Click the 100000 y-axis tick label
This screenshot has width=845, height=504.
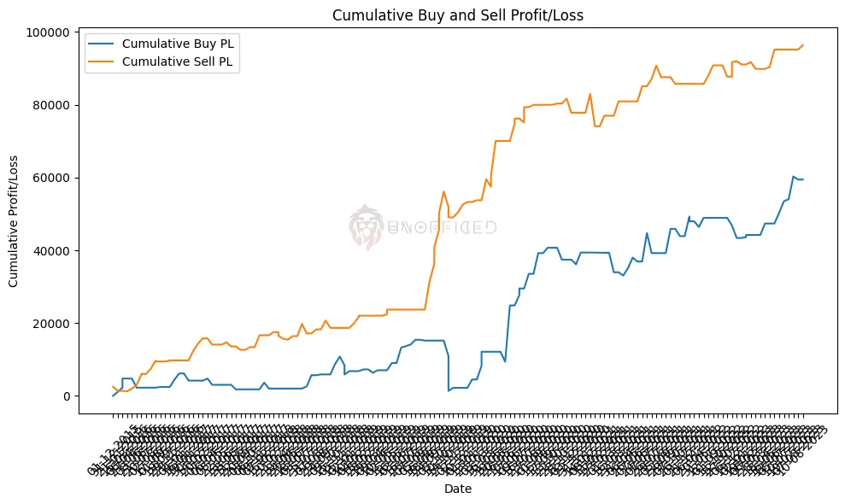[x=46, y=32]
